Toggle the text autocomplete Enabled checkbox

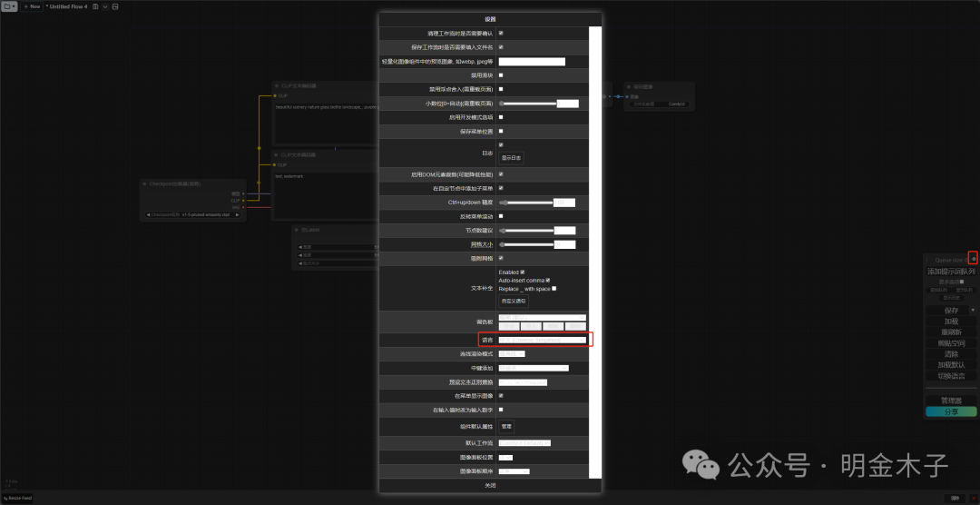tap(523, 272)
